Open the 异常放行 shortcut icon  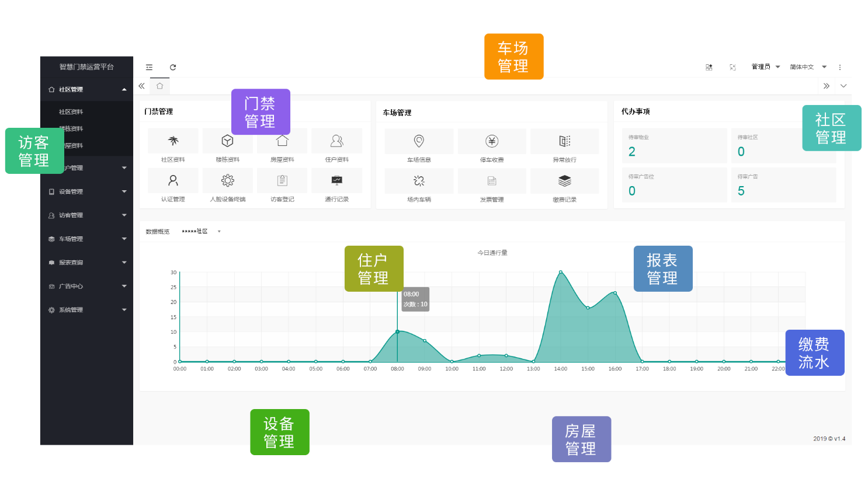click(x=564, y=141)
